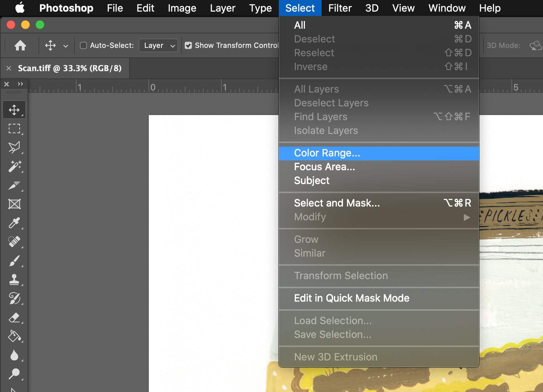Open the Auto-Select Layer dropdown
The image size is (543, 392).
pos(158,45)
